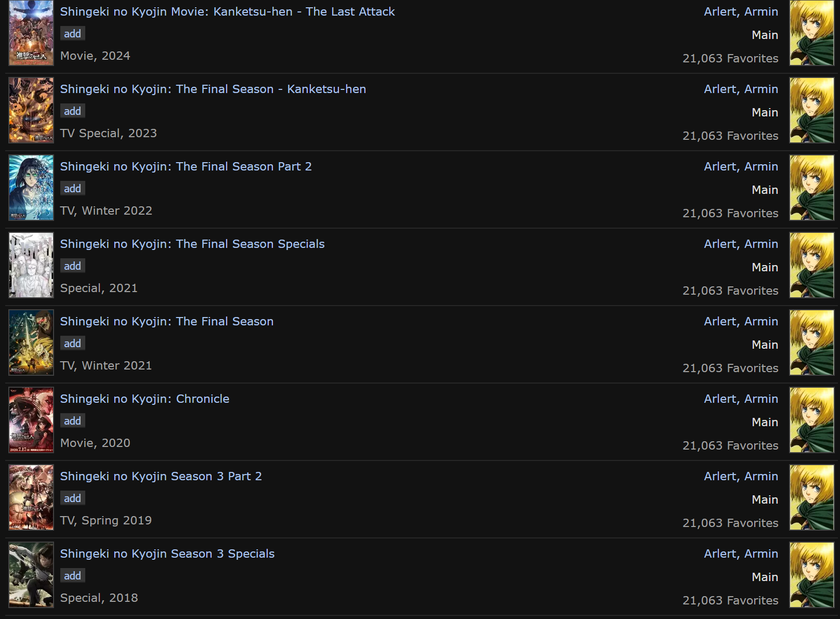Open Arlert, Armin link in Chronicle row

pos(741,399)
